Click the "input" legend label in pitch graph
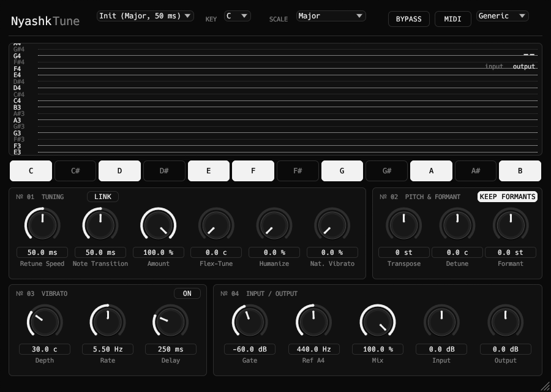This screenshot has height=392, width=551. pyautogui.click(x=493, y=66)
